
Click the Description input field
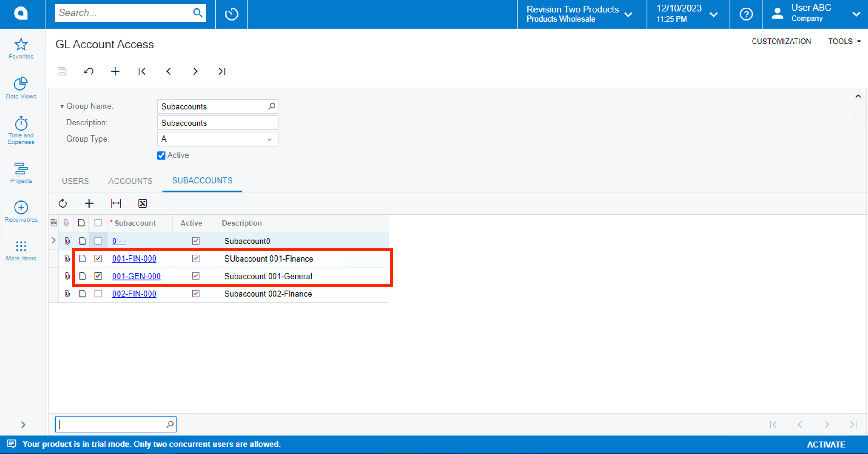coord(217,123)
